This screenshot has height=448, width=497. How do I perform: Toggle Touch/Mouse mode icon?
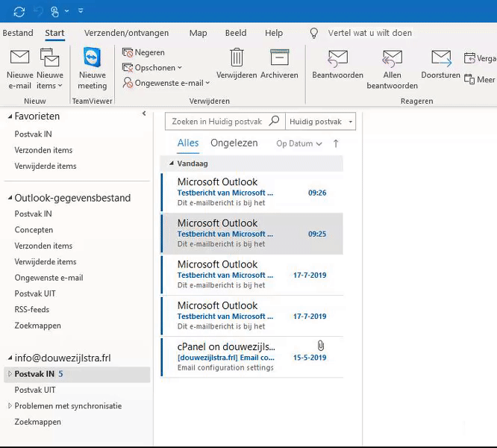click(54, 12)
